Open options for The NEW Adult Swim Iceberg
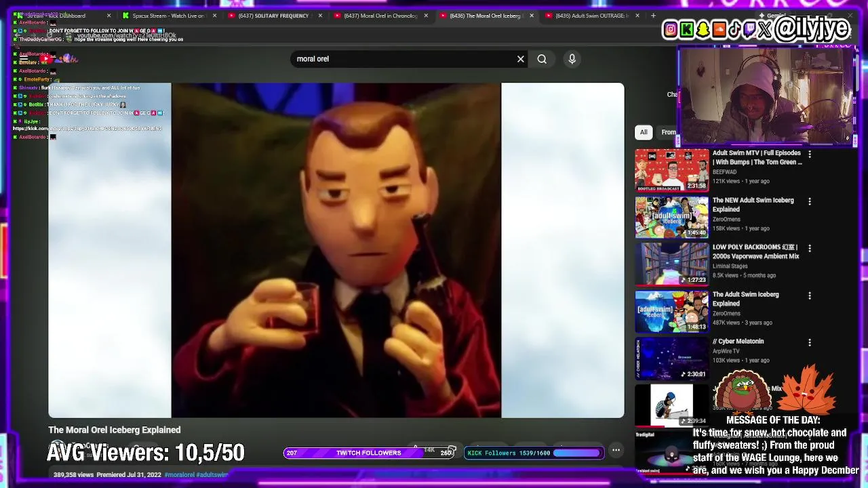Viewport: 868px width, 488px height. point(809,201)
